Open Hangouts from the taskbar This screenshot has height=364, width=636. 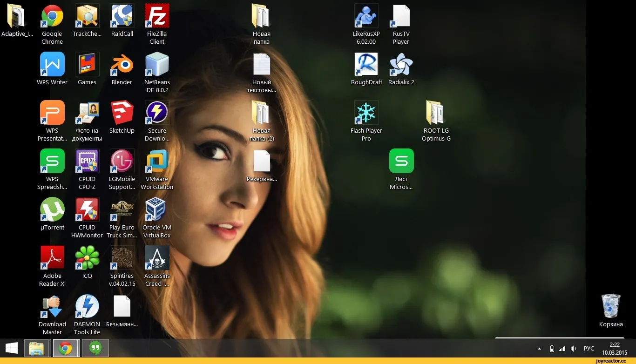coord(95,348)
